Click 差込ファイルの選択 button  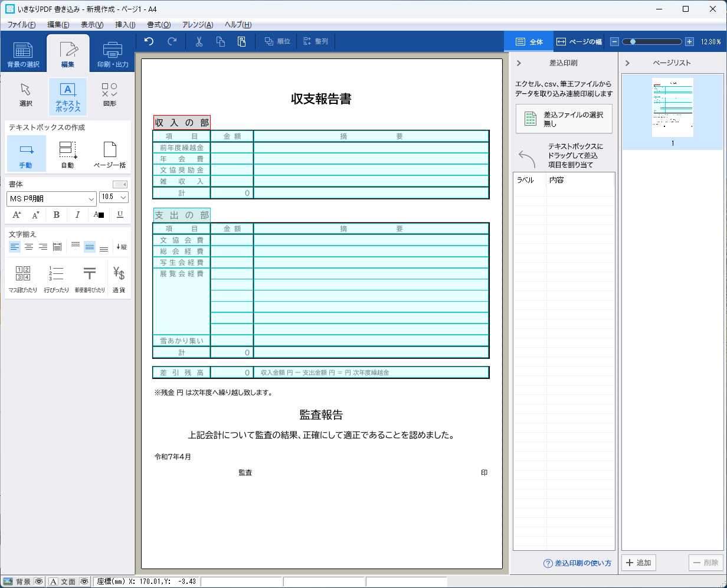coord(564,119)
